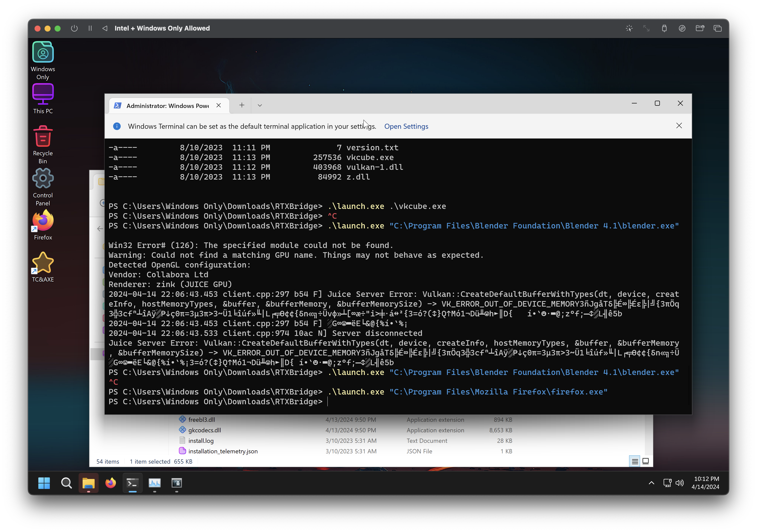The height and width of the screenshot is (532, 757).
Task: Show hidden system tray icons
Action: pos(651,483)
